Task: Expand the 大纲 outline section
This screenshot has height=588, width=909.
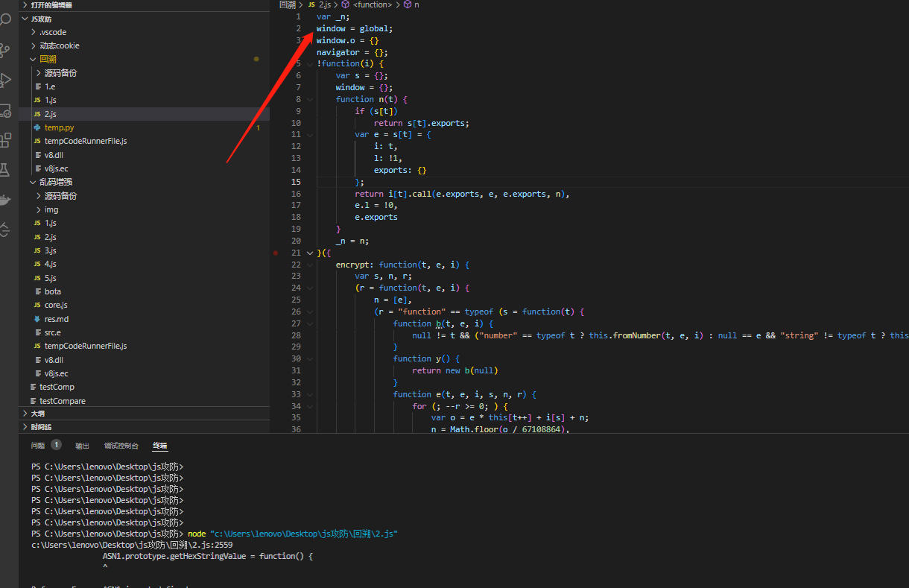Action: [x=26, y=413]
